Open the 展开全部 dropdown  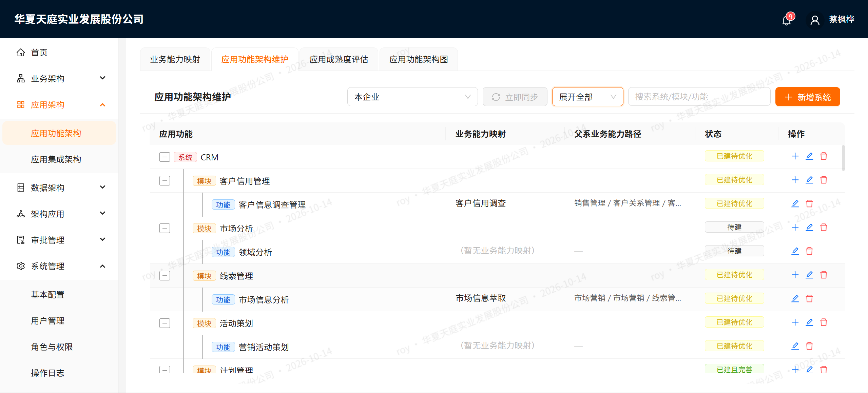click(x=587, y=97)
